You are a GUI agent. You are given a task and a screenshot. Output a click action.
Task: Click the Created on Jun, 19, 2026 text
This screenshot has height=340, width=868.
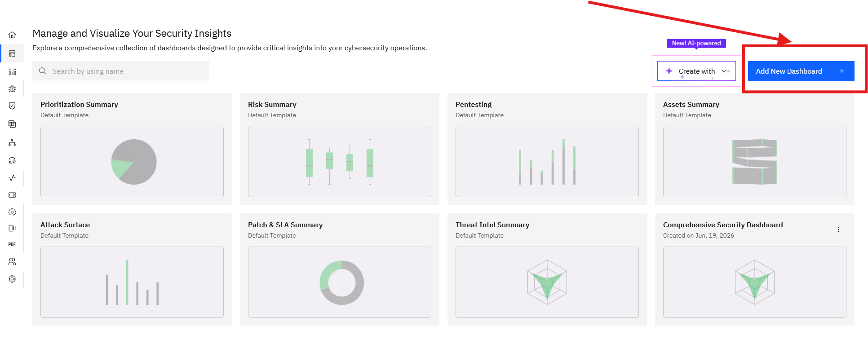pyautogui.click(x=699, y=235)
